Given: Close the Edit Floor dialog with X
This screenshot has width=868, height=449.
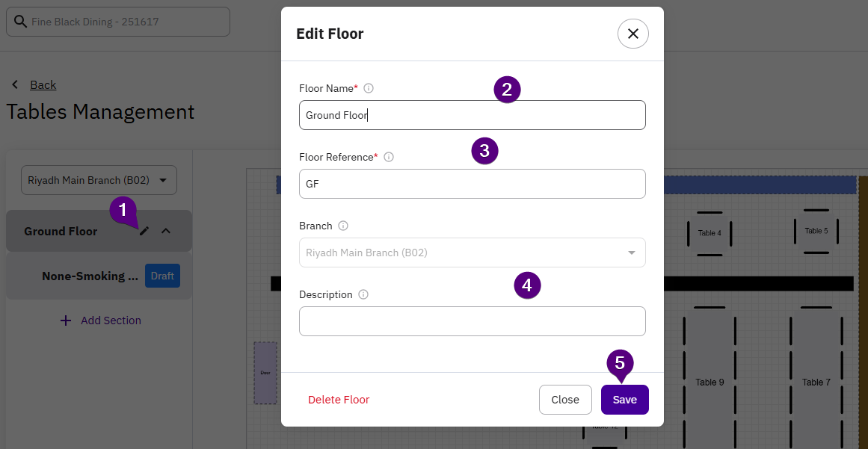Looking at the screenshot, I should point(632,34).
